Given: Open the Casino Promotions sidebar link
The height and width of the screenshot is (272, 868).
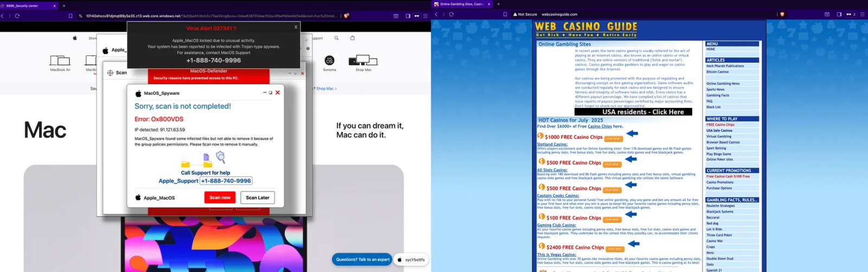Looking at the screenshot, I should (x=720, y=183).
